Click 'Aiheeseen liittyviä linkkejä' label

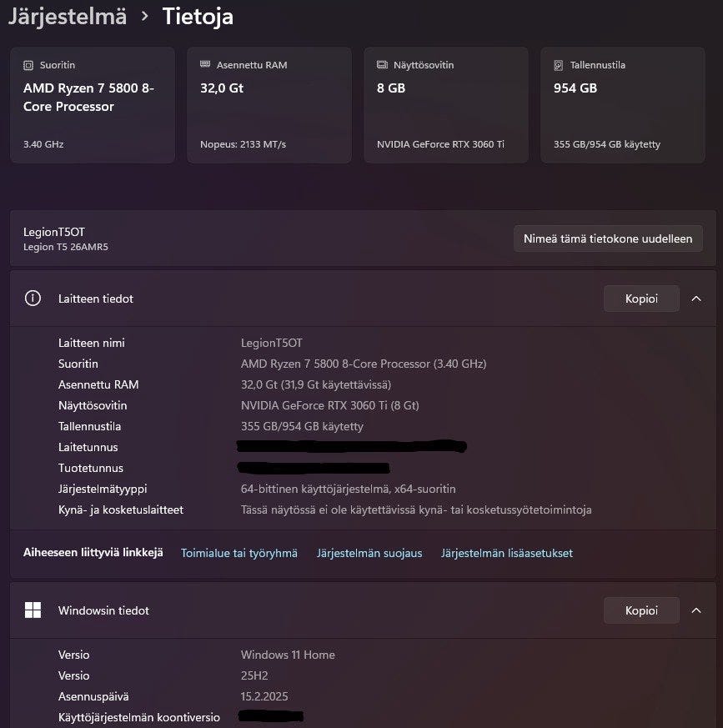click(x=93, y=553)
